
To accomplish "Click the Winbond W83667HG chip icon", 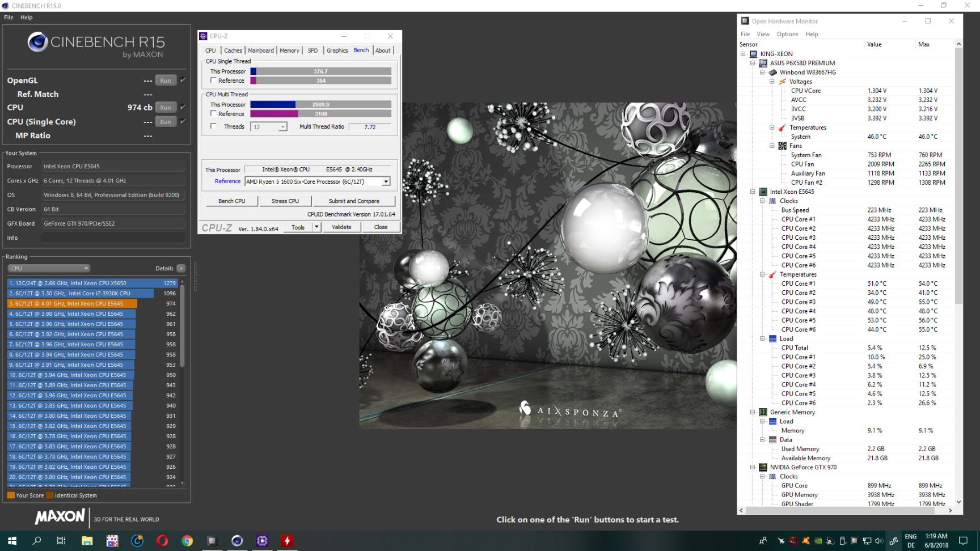I will coord(772,72).
